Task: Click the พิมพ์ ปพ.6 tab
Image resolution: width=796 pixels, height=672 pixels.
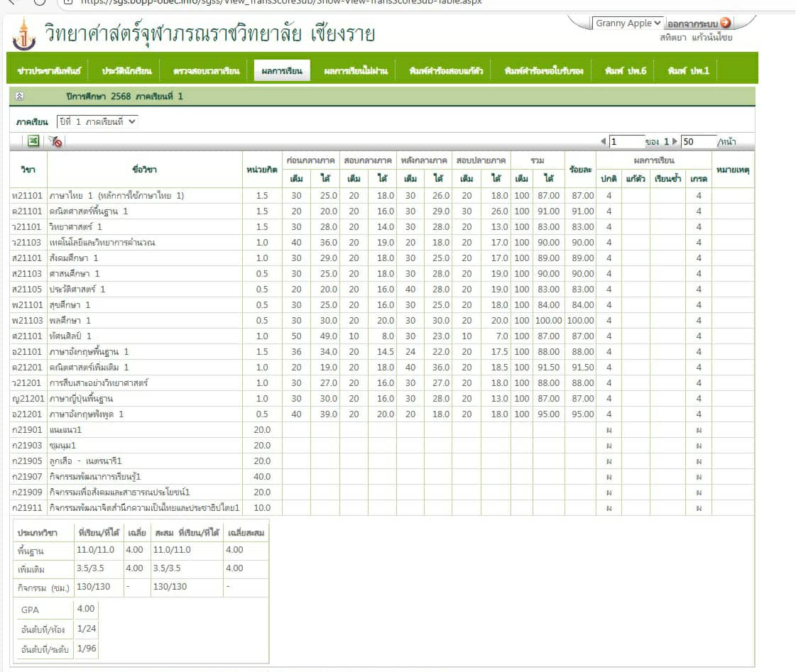Action: [626, 72]
